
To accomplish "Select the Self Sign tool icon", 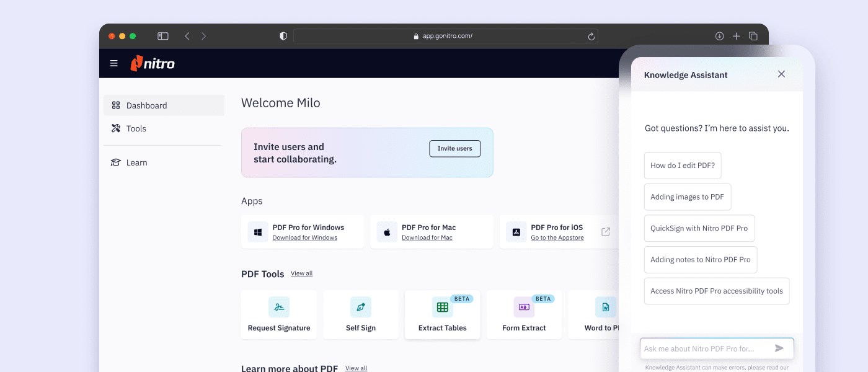I will (x=360, y=307).
